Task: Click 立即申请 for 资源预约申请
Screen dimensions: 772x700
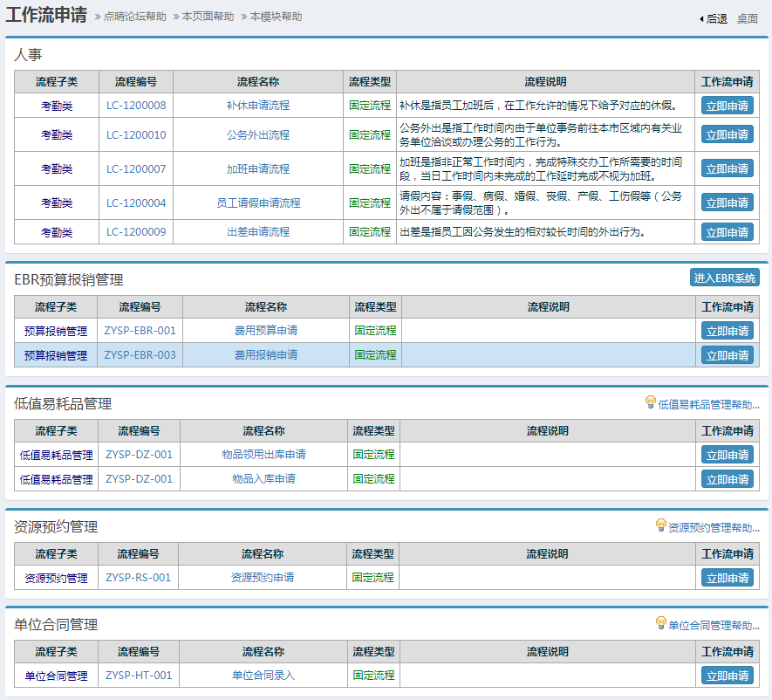Action: tap(727, 578)
